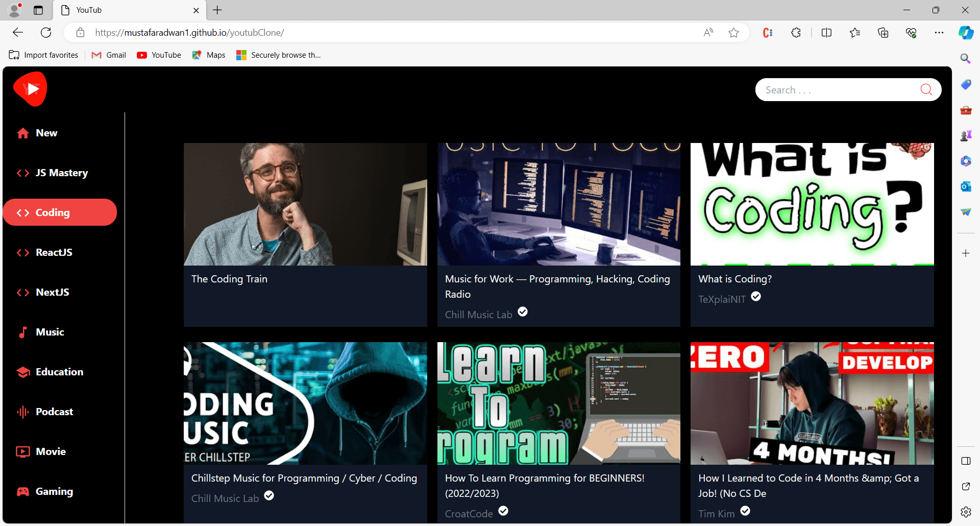Click Tim Kim channel name
Image resolution: width=980 pixels, height=526 pixels.
pos(716,514)
